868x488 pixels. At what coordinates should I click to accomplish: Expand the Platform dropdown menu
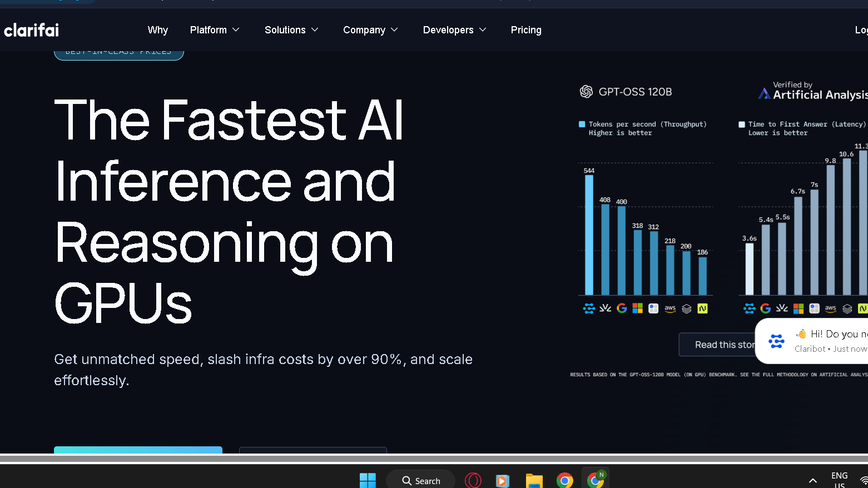tap(215, 30)
